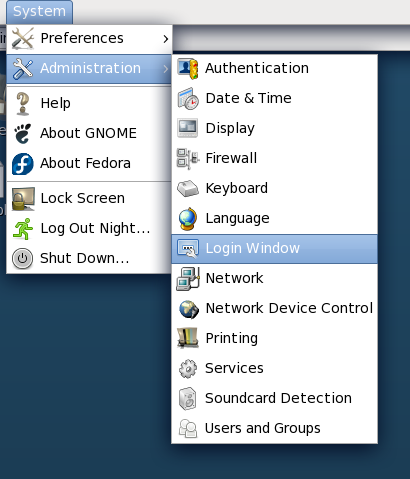Open Users and Groups label
Image resolution: width=410 pixels, height=479 pixels.
coord(262,428)
